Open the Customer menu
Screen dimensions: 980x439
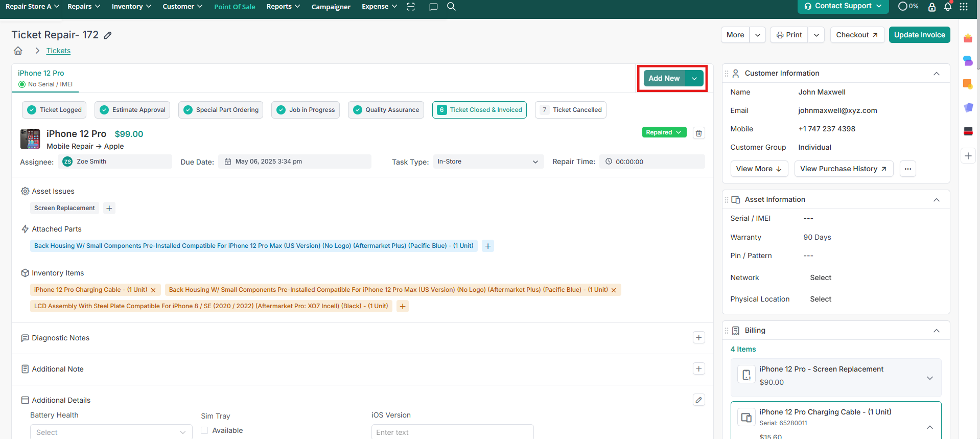pyautogui.click(x=182, y=7)
